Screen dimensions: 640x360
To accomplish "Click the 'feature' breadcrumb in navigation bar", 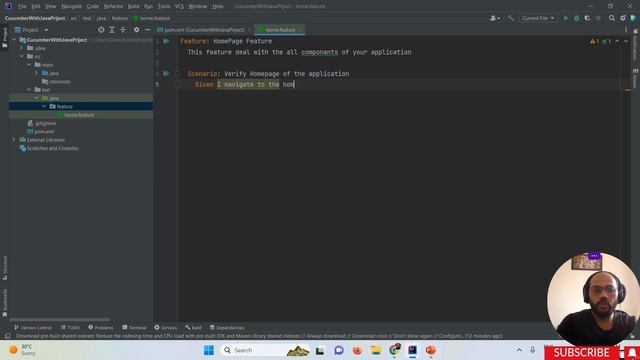I will (x=120, y=18).
